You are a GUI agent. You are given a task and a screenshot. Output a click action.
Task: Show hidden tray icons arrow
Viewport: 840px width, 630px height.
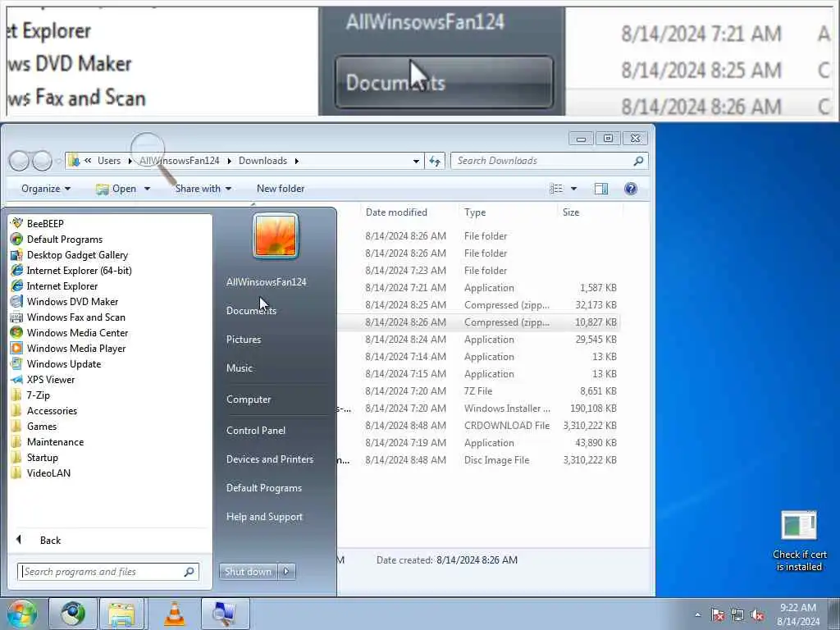click(697, 614)
